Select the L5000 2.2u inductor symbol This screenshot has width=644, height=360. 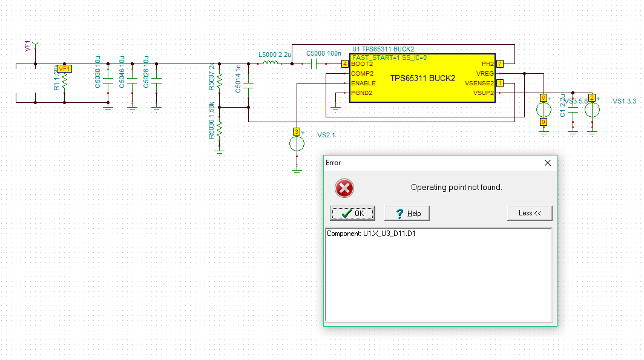point(270,63)
